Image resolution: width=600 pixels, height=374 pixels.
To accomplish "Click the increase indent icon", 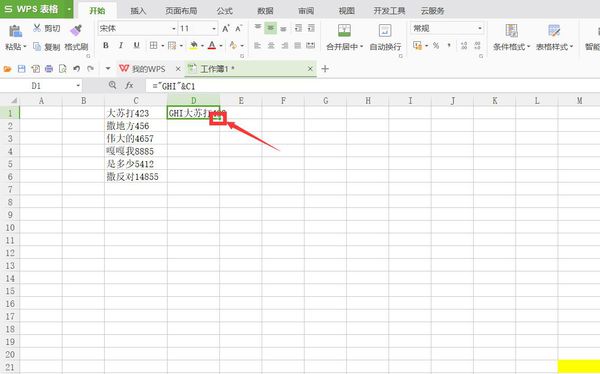I will coord(311,28).
